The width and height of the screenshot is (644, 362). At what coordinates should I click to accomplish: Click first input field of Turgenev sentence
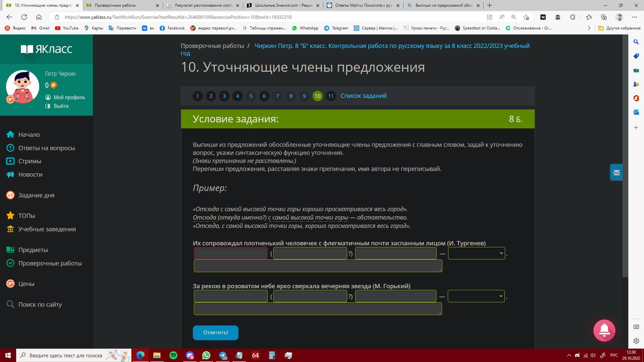[231, 253]
